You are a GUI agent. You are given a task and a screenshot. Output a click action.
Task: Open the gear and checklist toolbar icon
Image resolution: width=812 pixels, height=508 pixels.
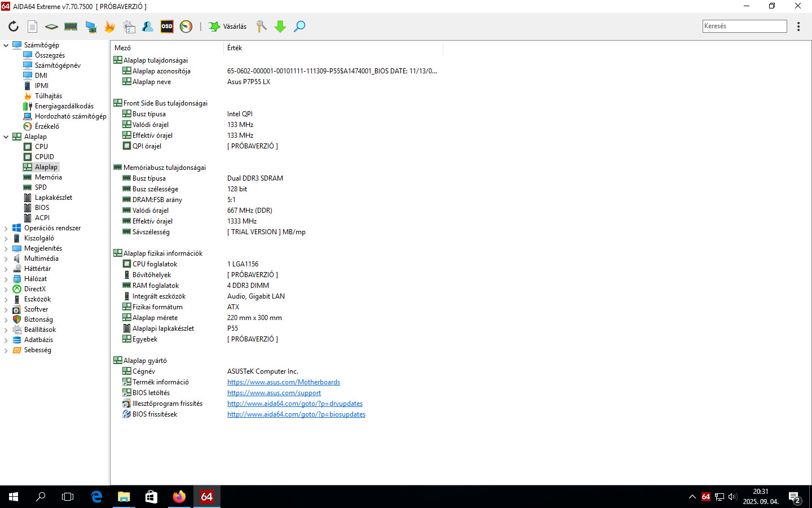(129, 27)
